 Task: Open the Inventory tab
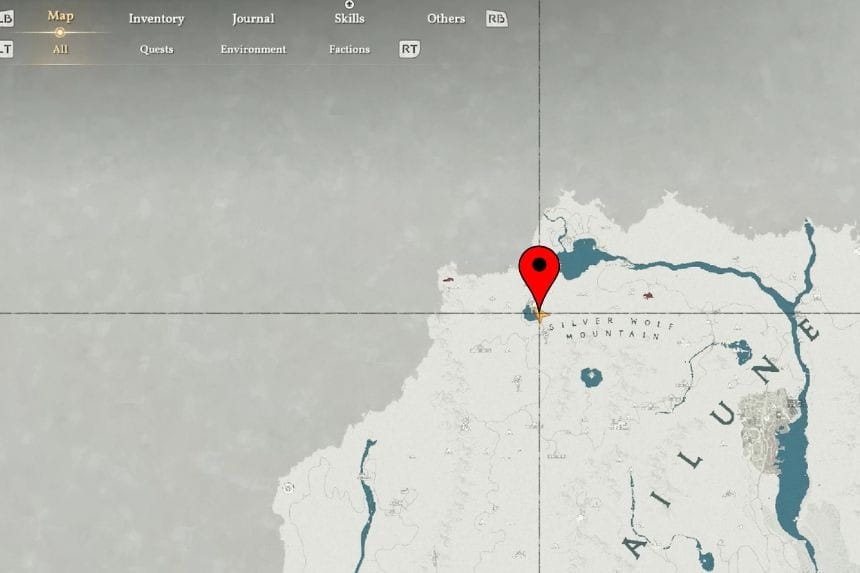pyautogui.click(x=156, y=19)
